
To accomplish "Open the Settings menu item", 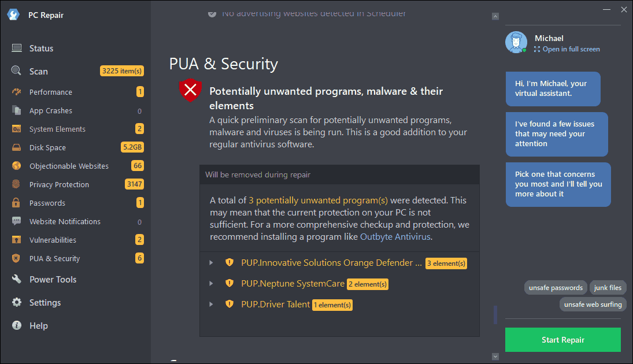I will pos(45,303).
